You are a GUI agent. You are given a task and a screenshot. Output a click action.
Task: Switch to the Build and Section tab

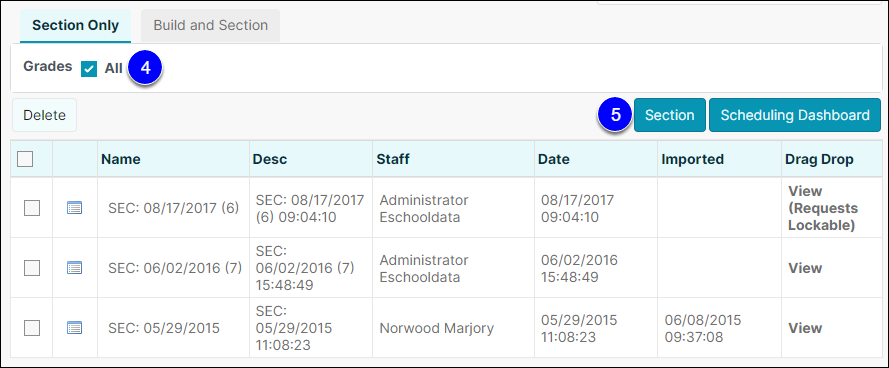(210, 26)
